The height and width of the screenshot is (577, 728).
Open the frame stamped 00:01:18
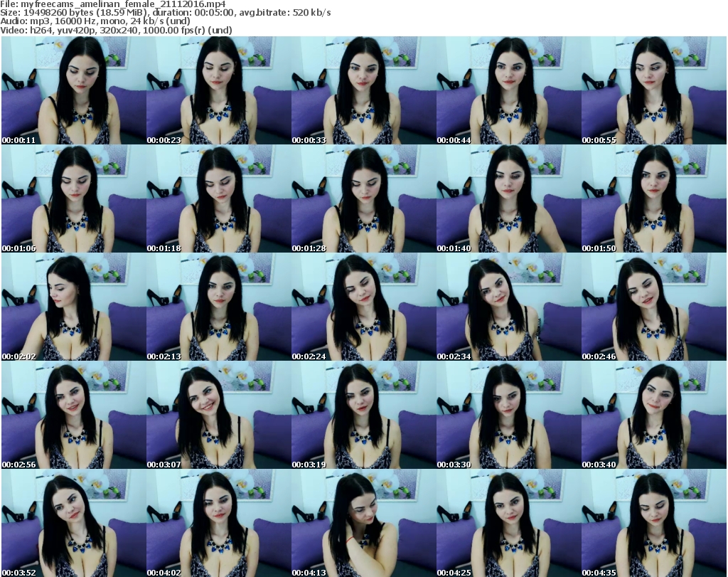point(219,198)
